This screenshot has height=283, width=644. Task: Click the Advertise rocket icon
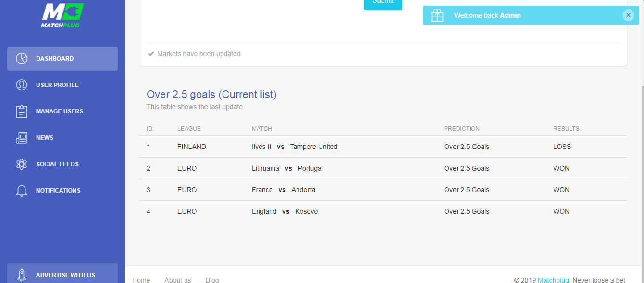coord(22,275)
